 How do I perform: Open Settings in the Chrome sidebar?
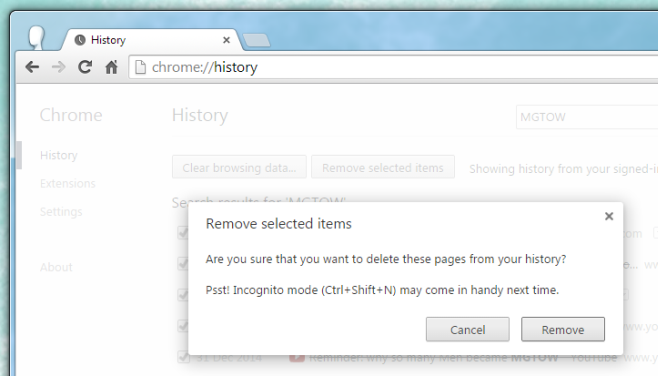(61, 212)
